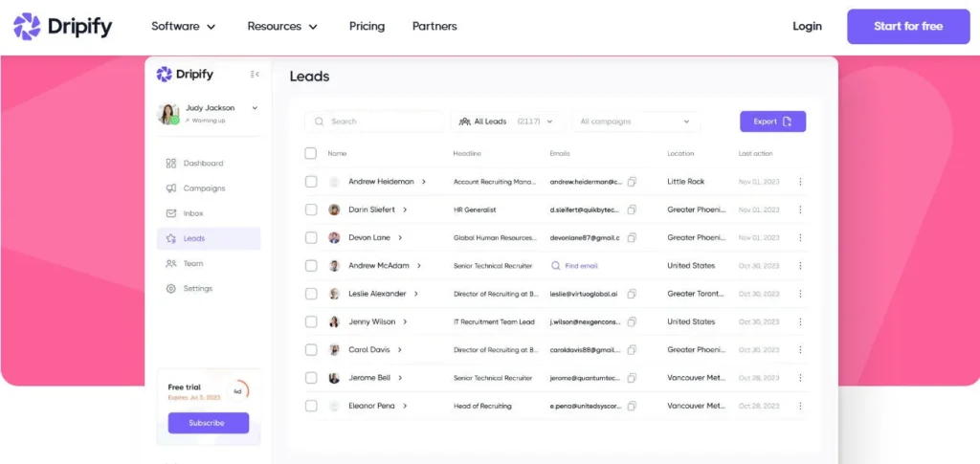The image size is (980, 464).
Task: Open the Resources dropdown in top navigation
Action: tap(282, 26)
